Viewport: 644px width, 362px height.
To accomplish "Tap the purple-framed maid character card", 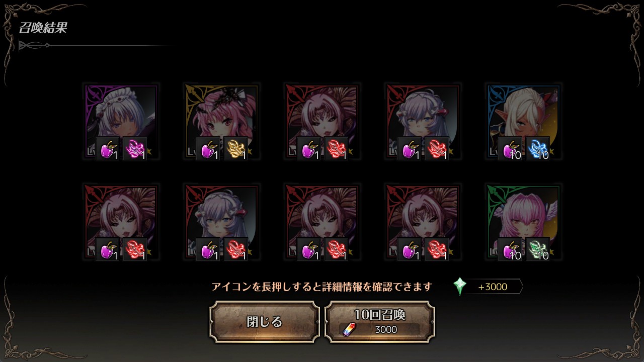I will (121, 122).
